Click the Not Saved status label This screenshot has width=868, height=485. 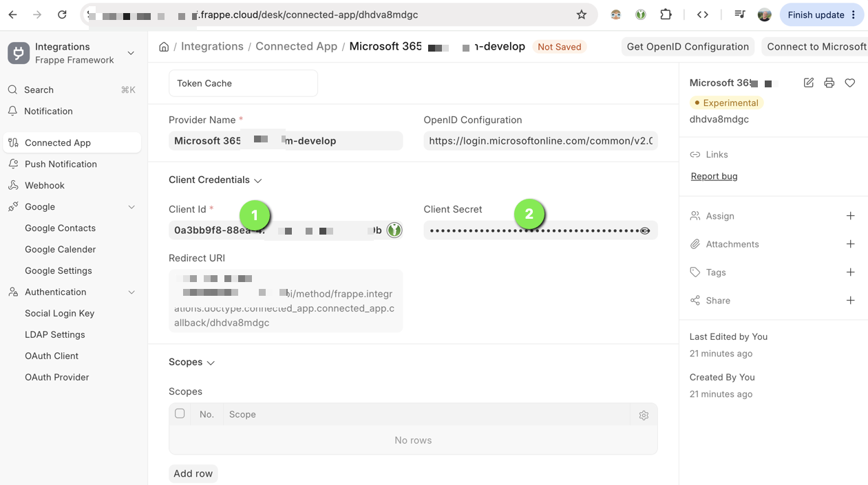[x=560, y=47]
